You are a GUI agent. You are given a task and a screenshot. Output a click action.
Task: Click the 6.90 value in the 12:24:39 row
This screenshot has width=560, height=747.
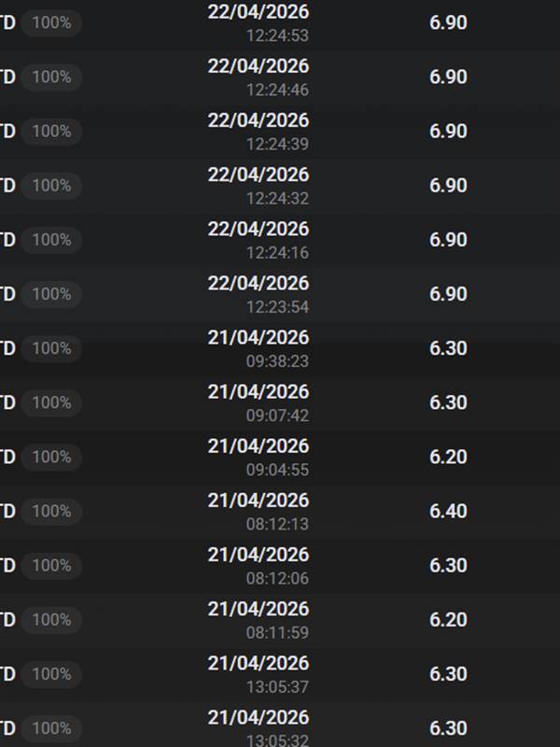tap(448, 132)
